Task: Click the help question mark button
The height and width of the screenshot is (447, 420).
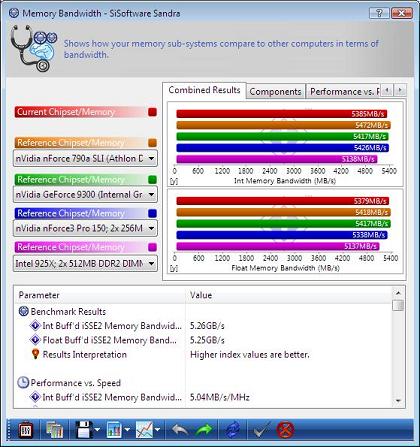Action: tap(379, 13)
